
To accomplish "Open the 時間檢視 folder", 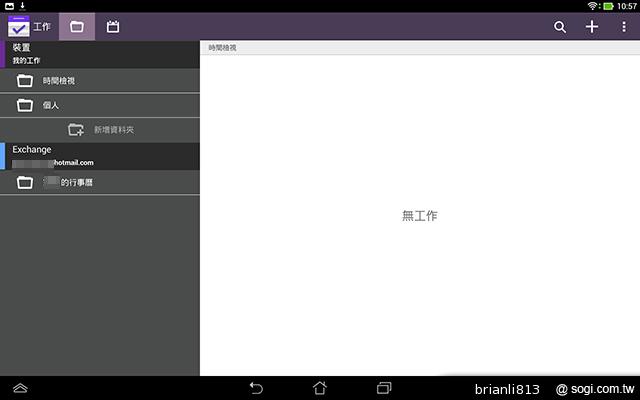I will pyautogui.click(x=100, y=80).
